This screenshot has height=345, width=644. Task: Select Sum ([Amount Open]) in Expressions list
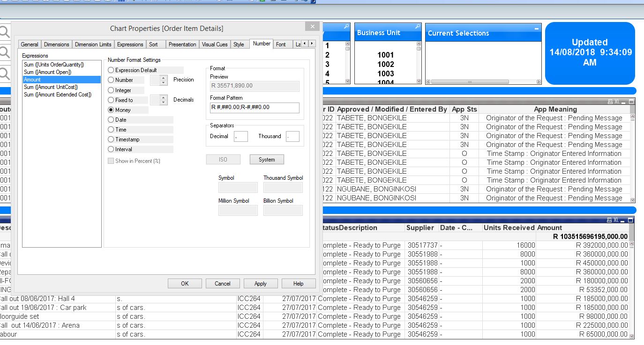pos(47,72)
